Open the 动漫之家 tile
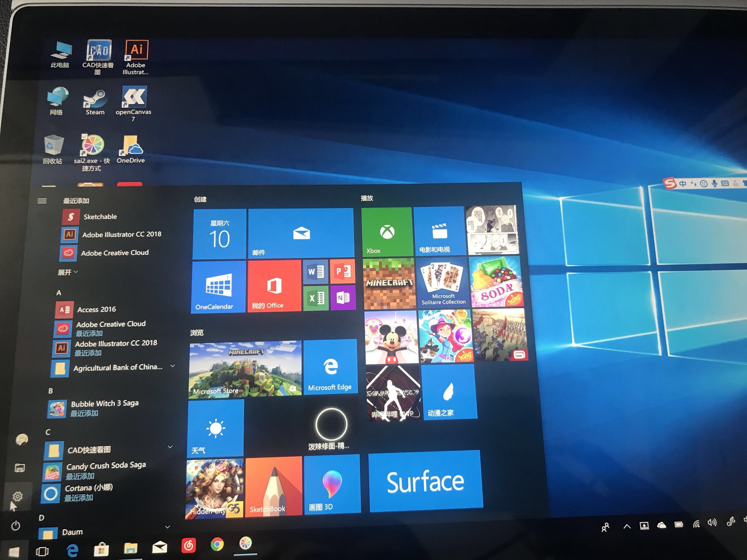Viewport: 747px width, 560px height. 450,392
